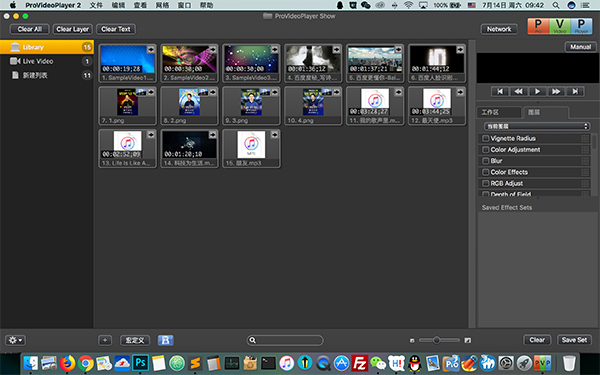The image size is (600, 375).
Task: Click the Clear button for effects
Action: pyautogui.click(x=537, y=340)
